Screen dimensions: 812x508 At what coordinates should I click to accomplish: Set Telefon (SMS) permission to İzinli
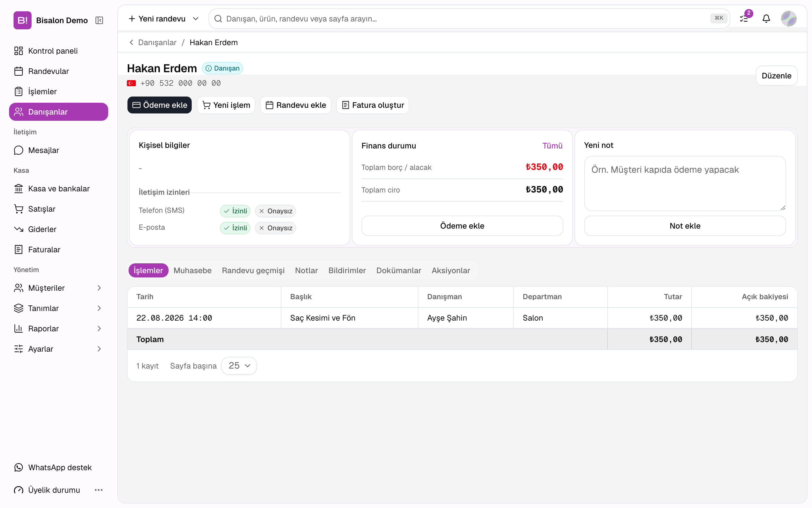[x=235, y=211]
